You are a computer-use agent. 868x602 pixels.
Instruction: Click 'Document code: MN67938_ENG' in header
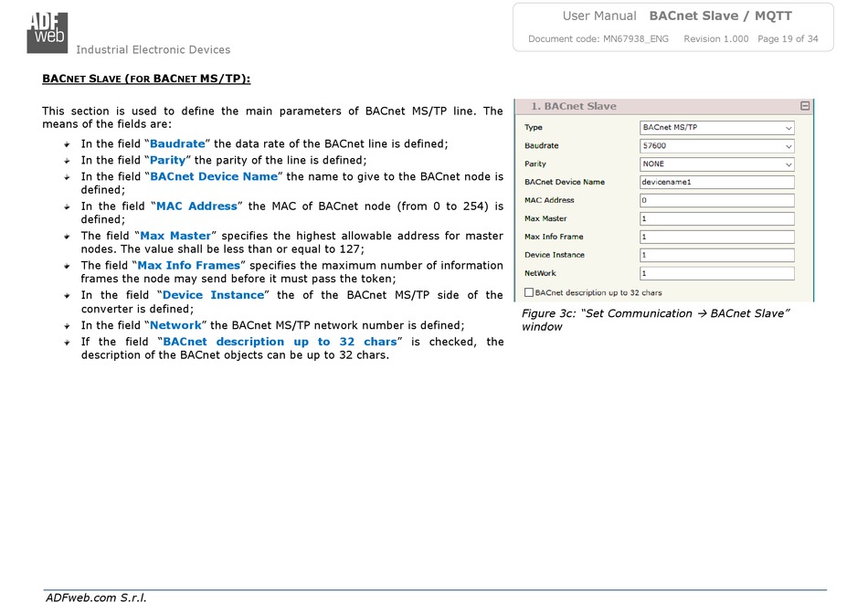[x=598, y=38]
